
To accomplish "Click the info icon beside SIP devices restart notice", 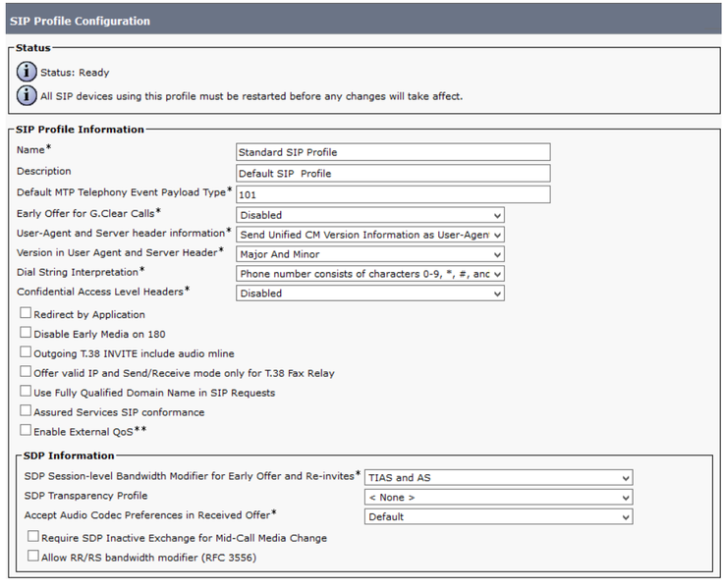I will 27,95.
